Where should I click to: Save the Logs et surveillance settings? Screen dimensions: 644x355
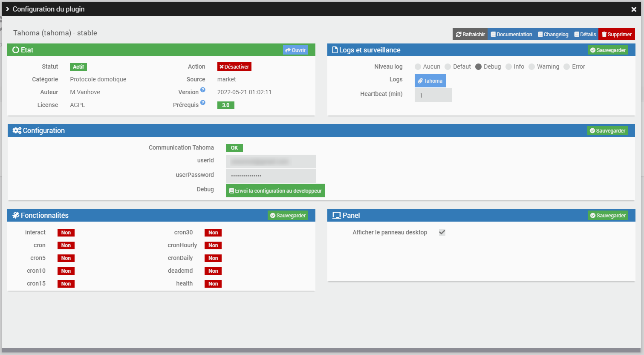608,50
